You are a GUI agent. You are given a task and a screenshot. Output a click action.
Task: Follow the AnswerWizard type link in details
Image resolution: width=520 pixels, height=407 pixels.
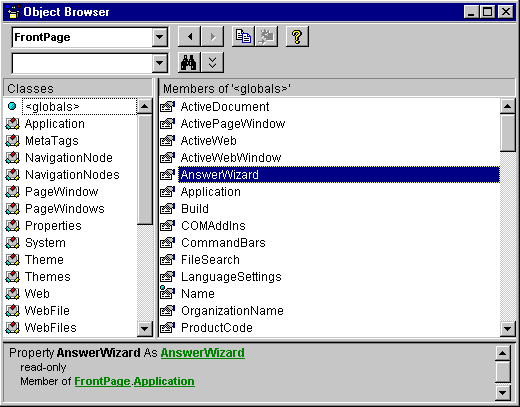click(203, 353)
